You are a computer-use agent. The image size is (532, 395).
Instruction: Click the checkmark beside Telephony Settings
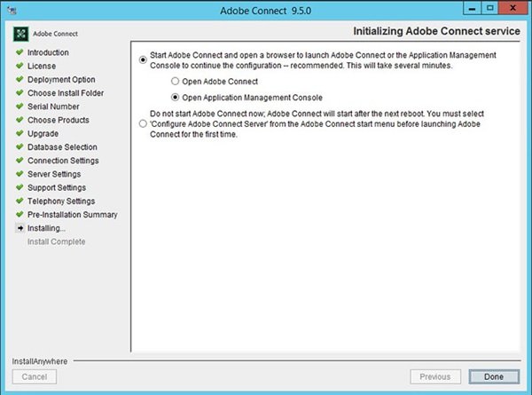(19, 201)
